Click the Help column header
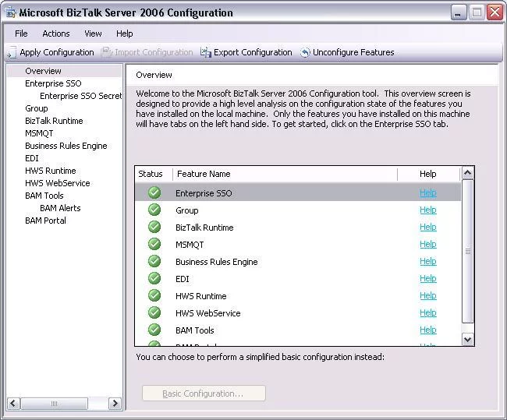 tap(428, 174)
